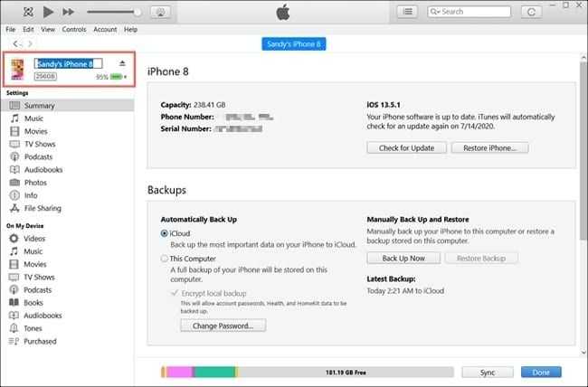Click the Restore Backup button

point(481,258)
